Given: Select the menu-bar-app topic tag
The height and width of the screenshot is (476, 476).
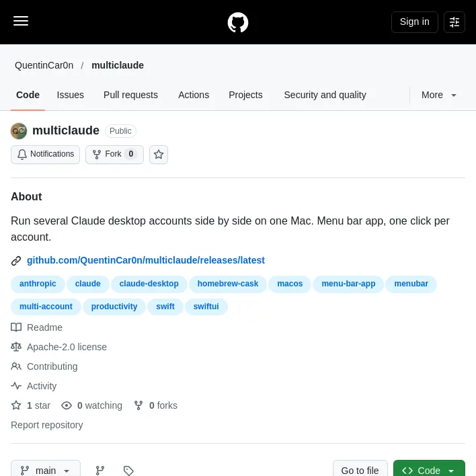Looking at the screenshot, I should (348, 284).
